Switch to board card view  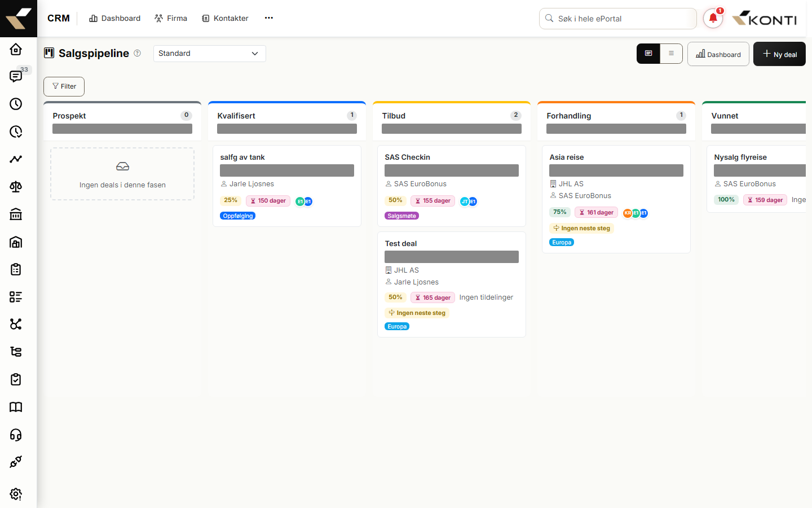pos(648,54)
